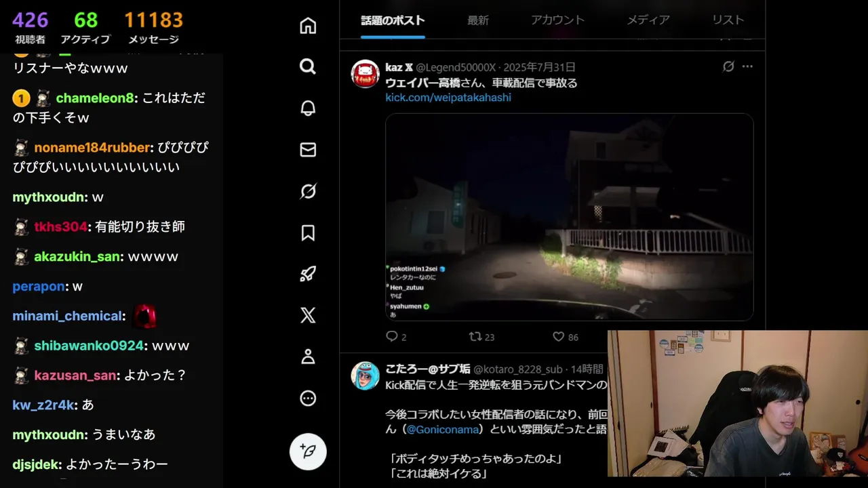Open bookmarks icon in sidebar
This screenshot has width=868, height=488.
click(308, 233)
